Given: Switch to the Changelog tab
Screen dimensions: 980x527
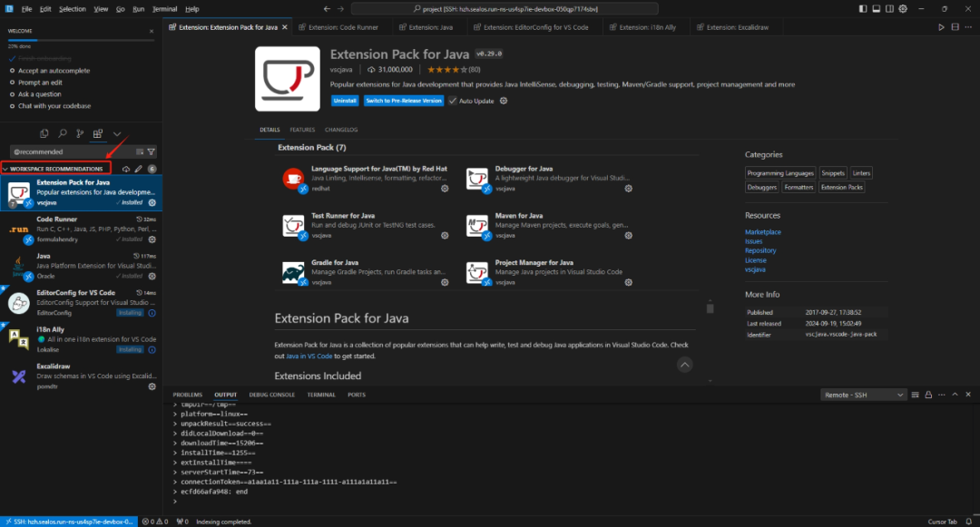Looking at the screenshot, I should pyautogui.click(x=341, y=130).
